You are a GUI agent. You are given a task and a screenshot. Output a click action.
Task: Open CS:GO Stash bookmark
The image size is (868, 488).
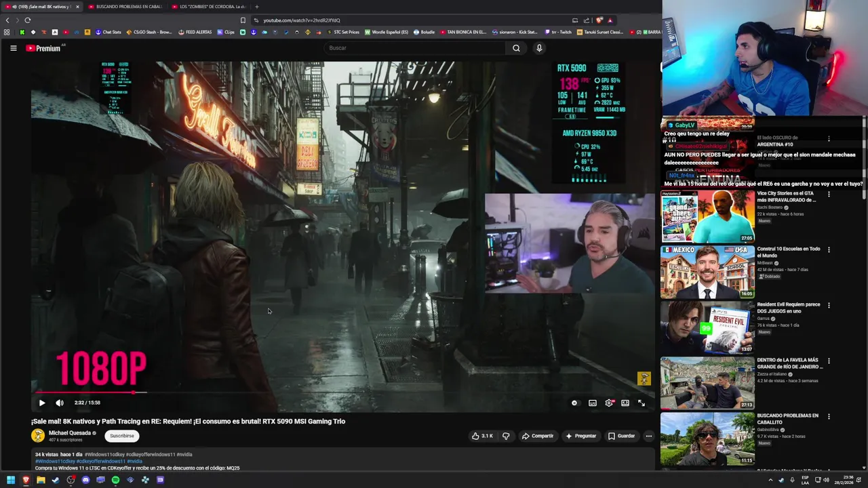[149, 32]
